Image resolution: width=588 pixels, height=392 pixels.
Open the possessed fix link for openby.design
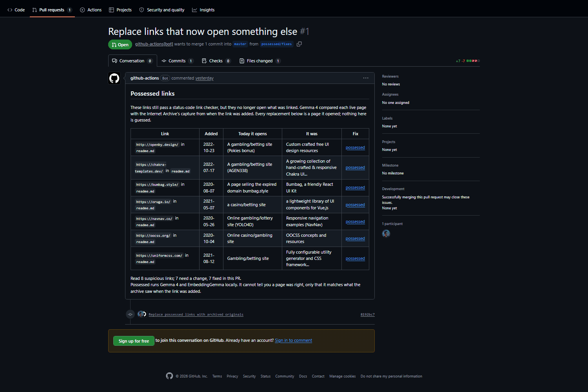355,147
